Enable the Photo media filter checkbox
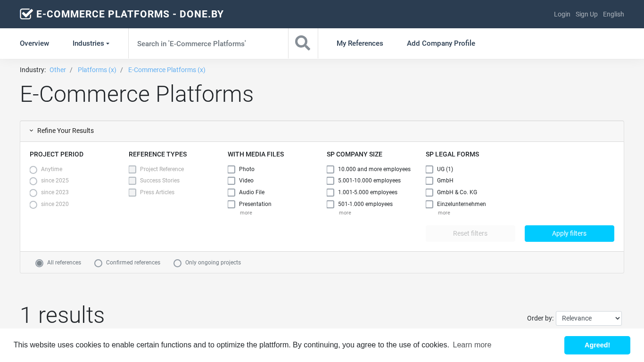 pyautogui.click(x=231, y=169)
